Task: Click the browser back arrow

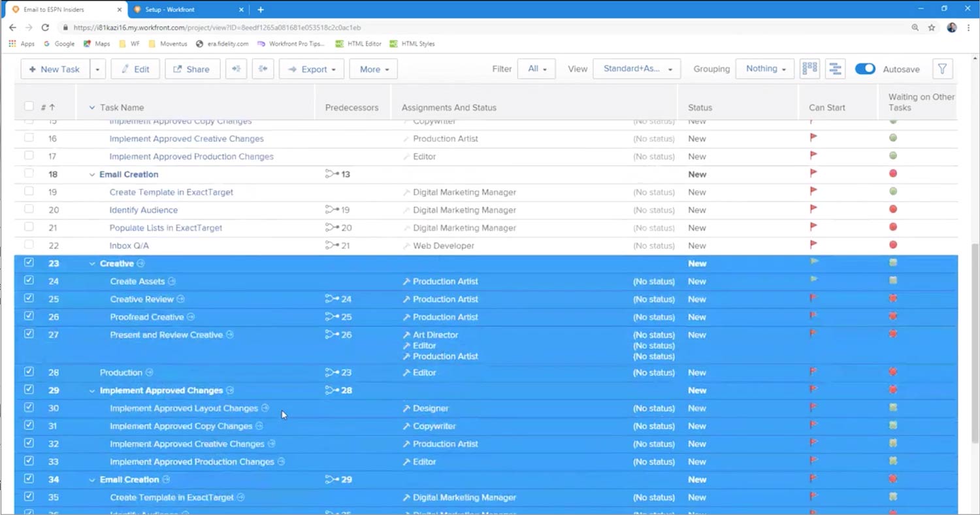Action: [x=12, y=27]
